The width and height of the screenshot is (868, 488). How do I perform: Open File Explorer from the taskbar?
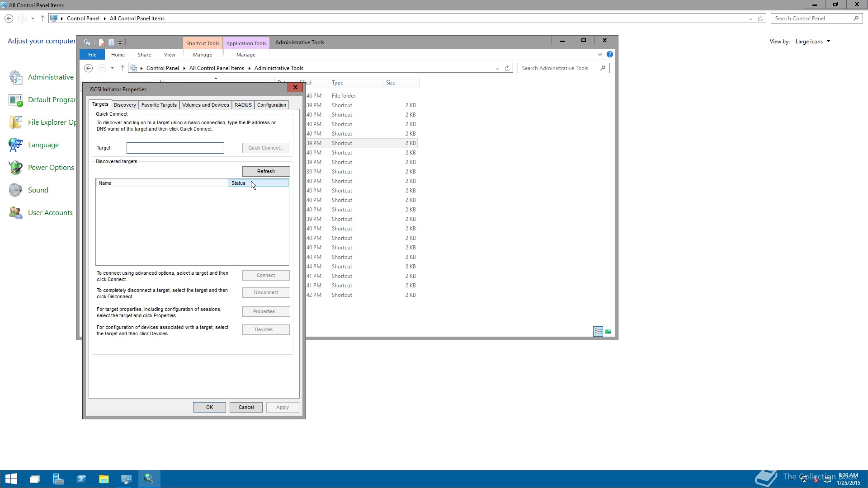[x=104, y=479]
